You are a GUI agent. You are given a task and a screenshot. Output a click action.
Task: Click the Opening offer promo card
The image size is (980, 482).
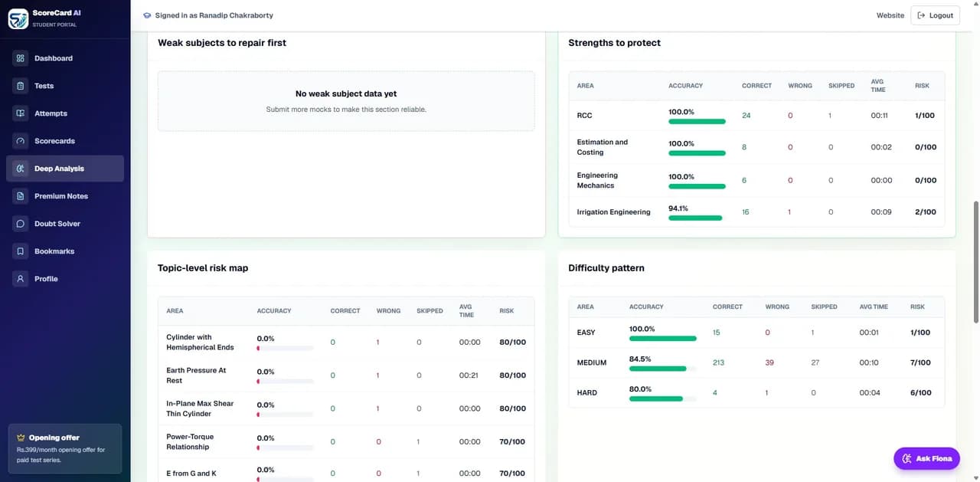[65, 448]
